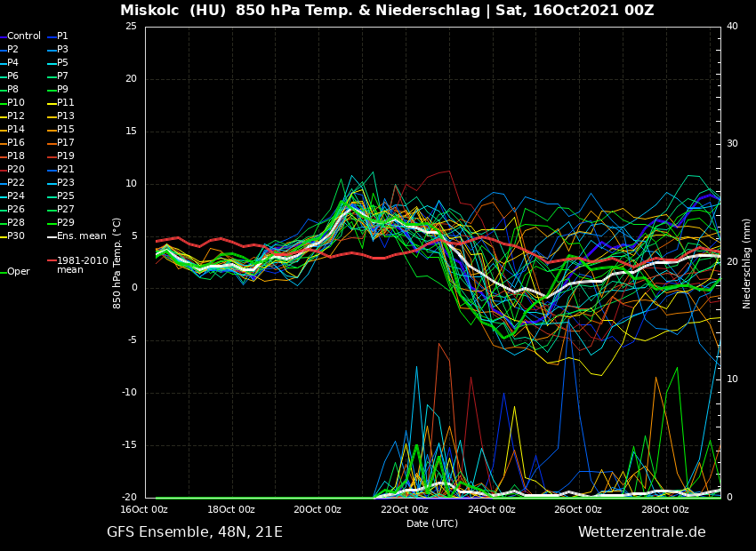Click the Ens. mean legend label
The width and height of the screenshot is (756, 551).
point(81,236)
